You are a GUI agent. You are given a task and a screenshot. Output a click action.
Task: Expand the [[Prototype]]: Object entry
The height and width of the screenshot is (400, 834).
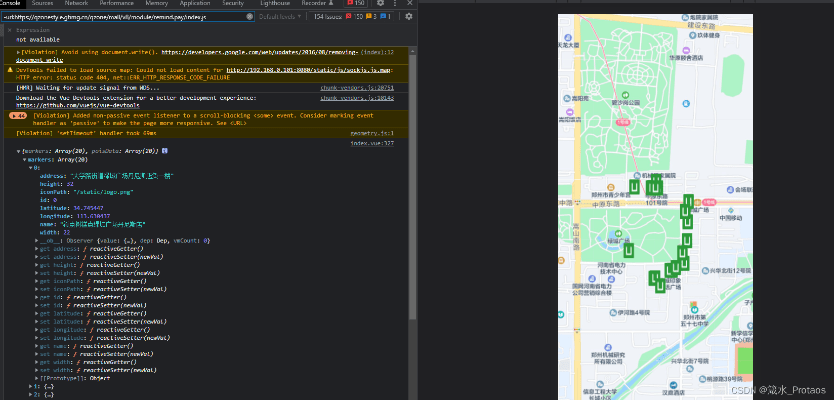tap(37, 378)
